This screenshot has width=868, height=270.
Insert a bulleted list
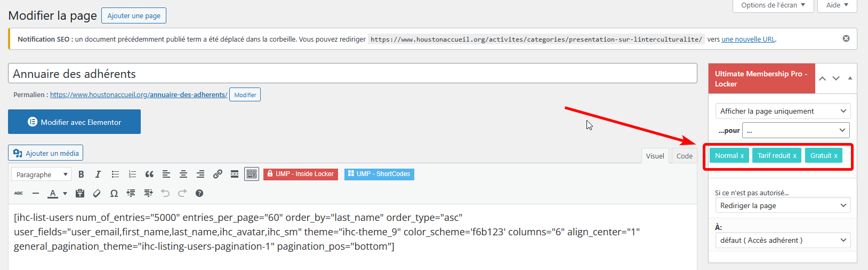pos(115,174)
